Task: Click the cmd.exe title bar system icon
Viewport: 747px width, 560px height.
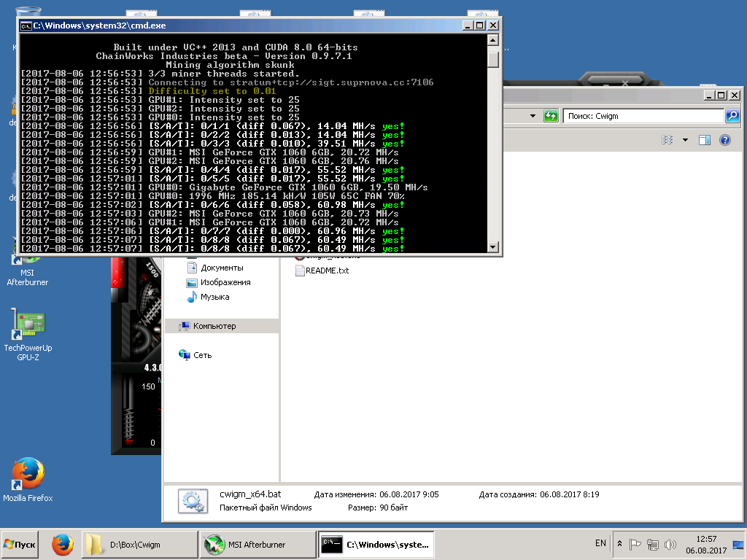Action: 26,26
